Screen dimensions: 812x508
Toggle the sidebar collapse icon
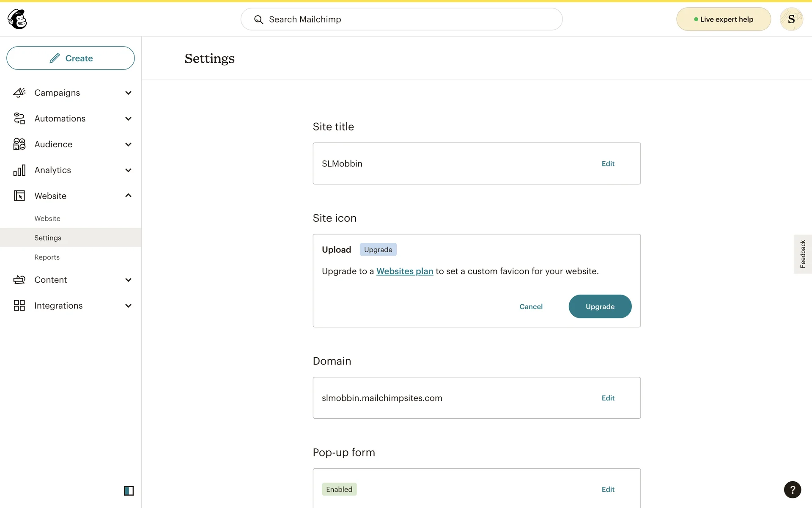[129, 491]
